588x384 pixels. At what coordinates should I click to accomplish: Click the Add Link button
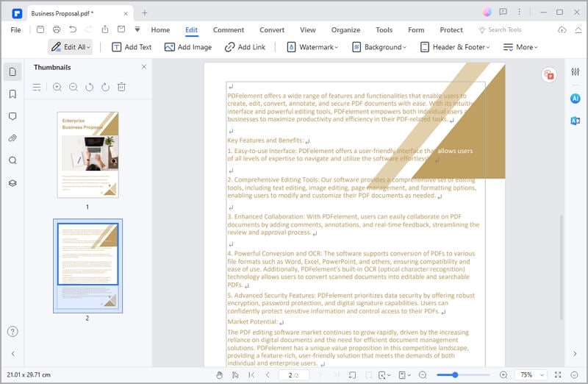245,47
